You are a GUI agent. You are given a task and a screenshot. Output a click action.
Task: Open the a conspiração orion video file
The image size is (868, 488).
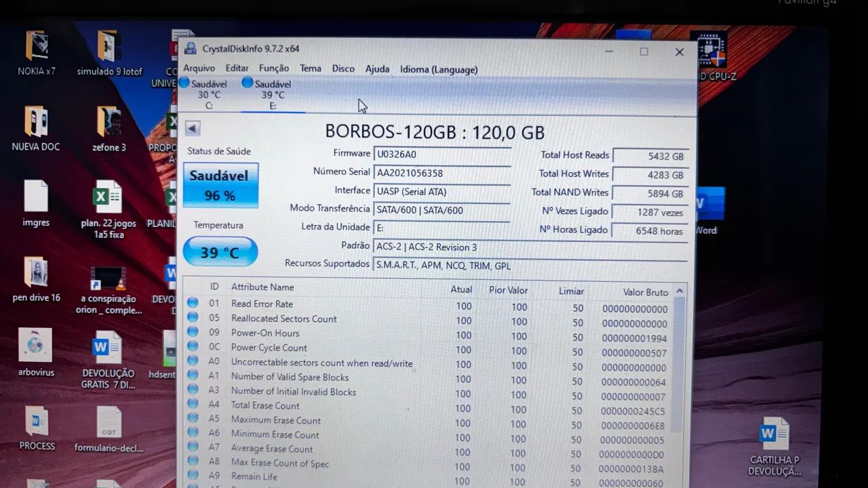(x=108, y=290)
